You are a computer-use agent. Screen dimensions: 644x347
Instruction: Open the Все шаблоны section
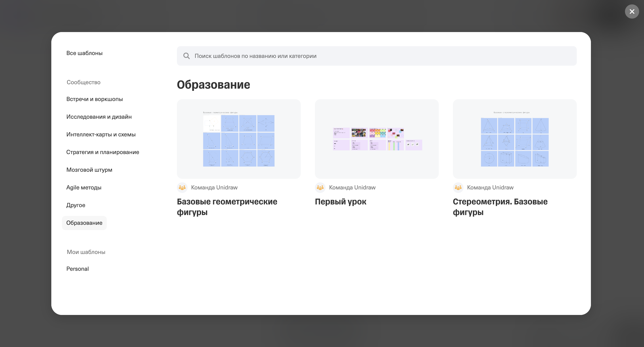(84, 53)
